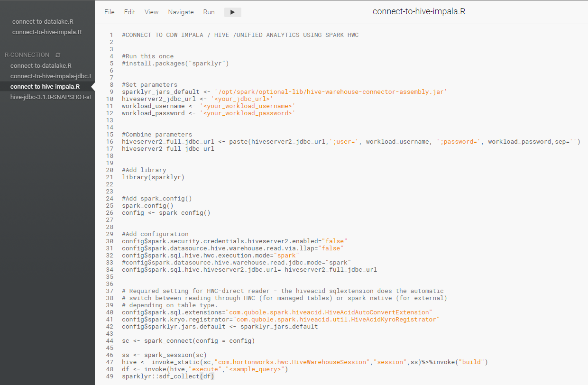Open the Edit menu
The width and height of the screenshot is (588, 385).
click(x=129, y=12)
